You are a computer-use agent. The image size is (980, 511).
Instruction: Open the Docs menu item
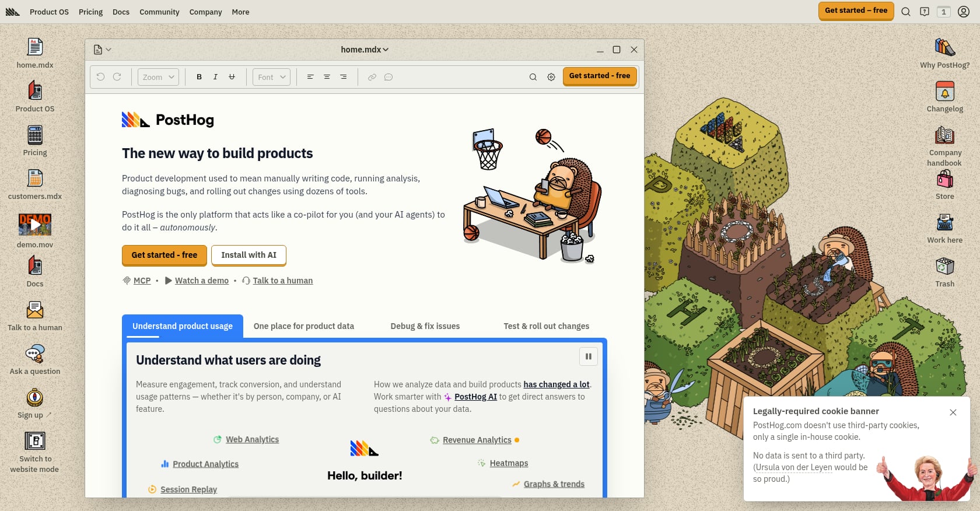(x=121, y=12)
